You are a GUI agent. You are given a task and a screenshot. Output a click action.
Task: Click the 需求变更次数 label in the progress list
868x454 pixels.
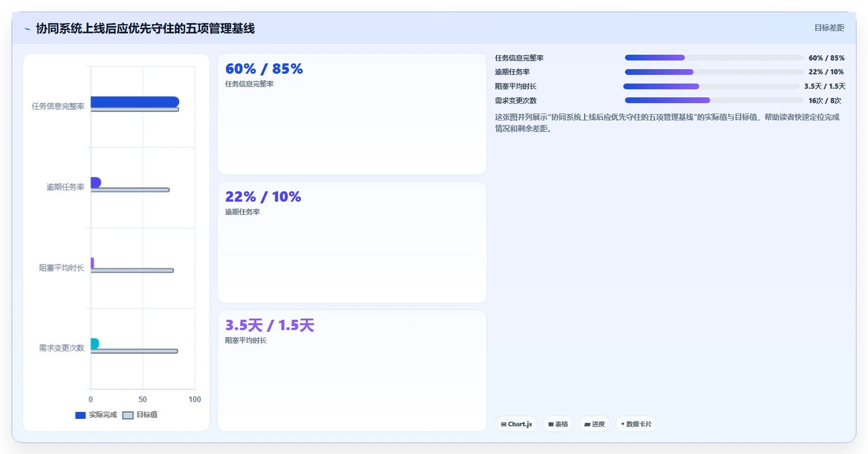[x=516, y=101]
